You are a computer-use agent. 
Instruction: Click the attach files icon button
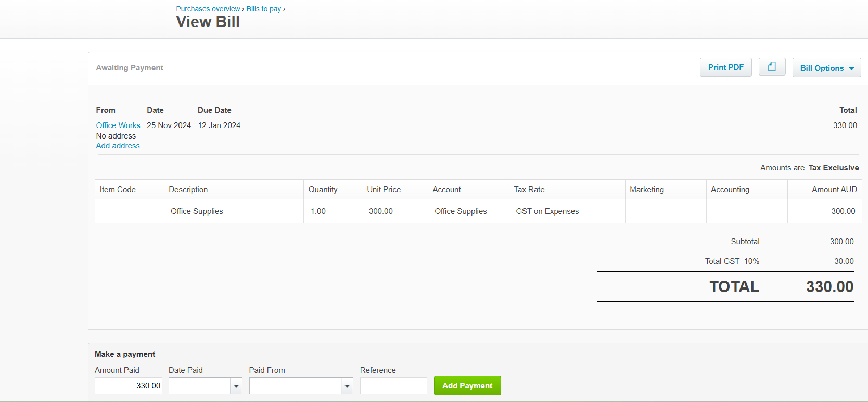(x=772, y=67)
